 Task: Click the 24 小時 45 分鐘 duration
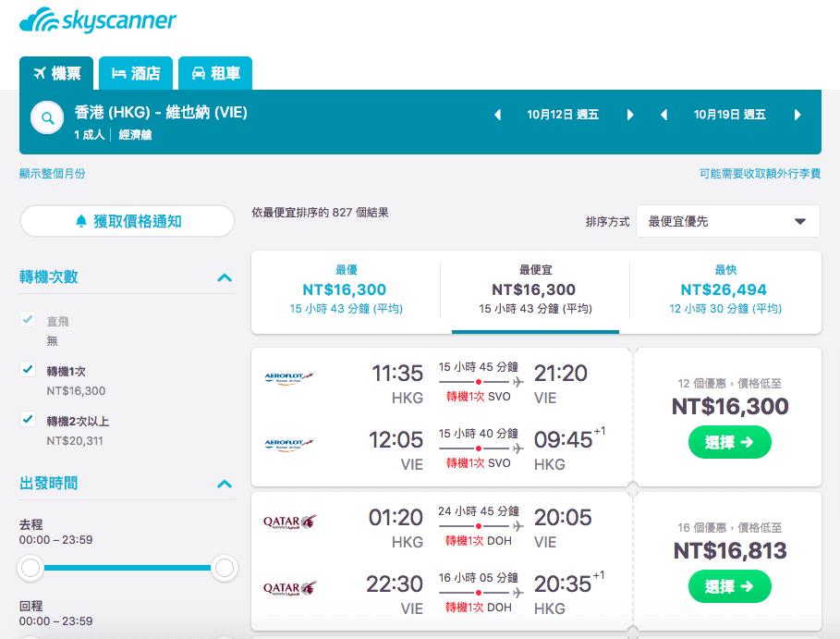(479, 510)
